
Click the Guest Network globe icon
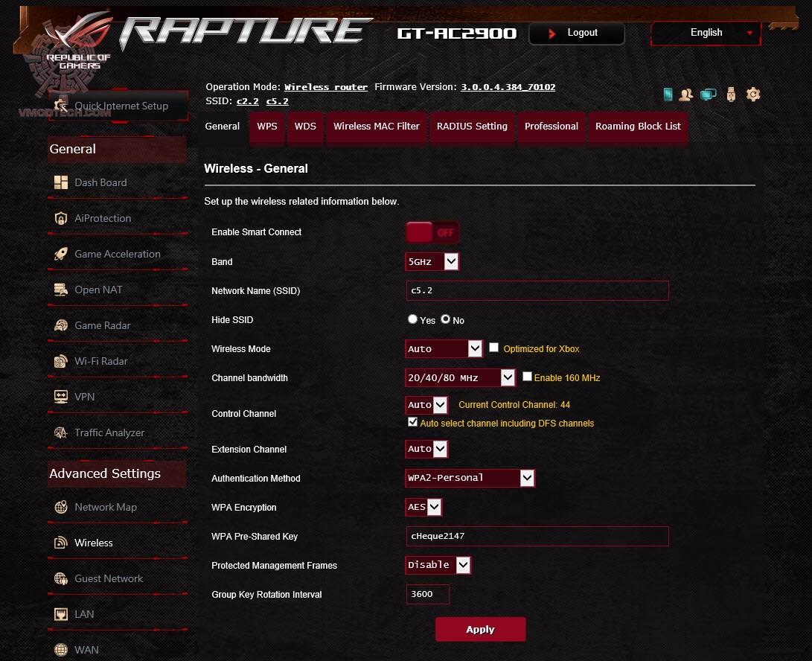(61, 578)
